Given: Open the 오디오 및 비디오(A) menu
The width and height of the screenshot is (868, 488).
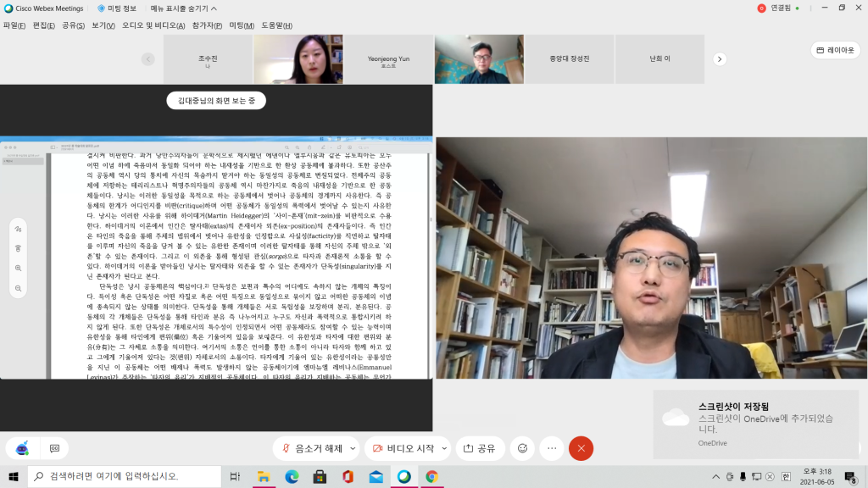Looking at the screenshot, I should (153, 25).
